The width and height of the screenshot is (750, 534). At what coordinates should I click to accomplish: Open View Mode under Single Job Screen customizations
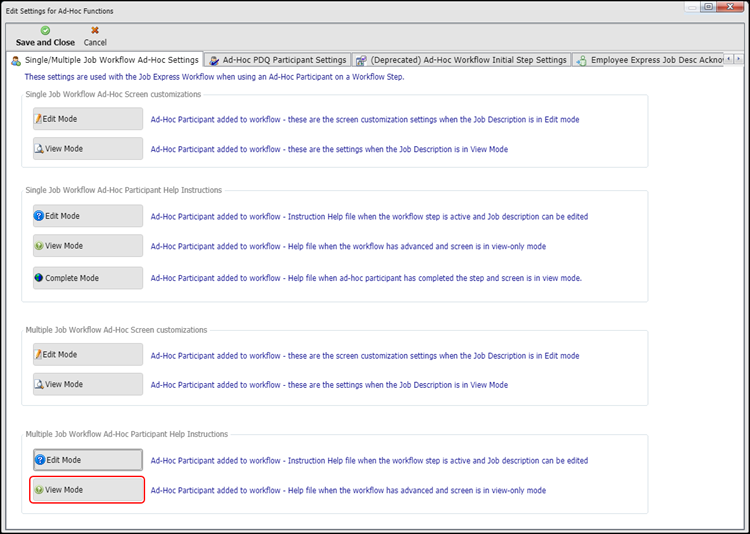(x=88, y=149)
